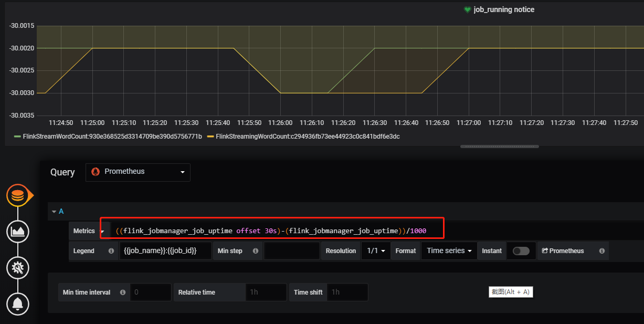Click the 截图(Alt + A) button
The height and width of the screenshot is (324, 644).
coord(510,291)
